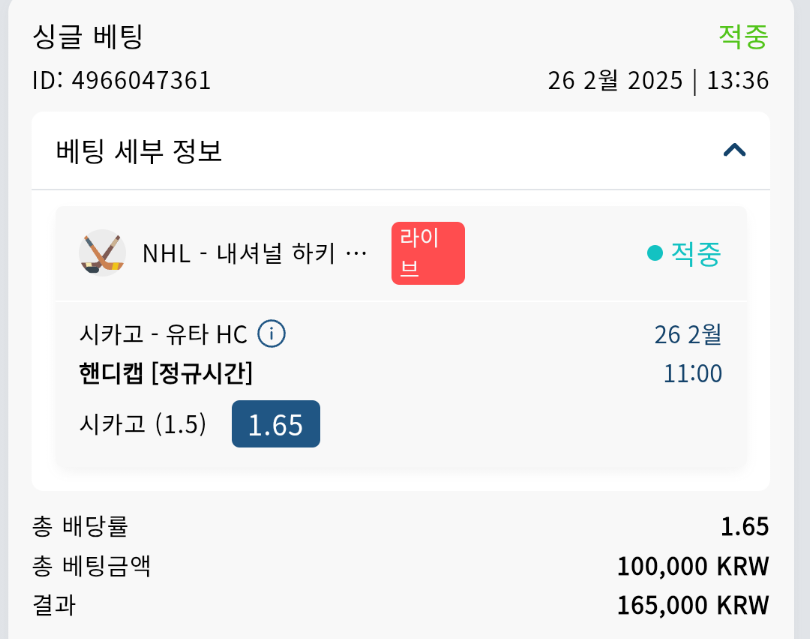Collapse the 베팅 세부 정보 section with the chevron
810x639 pixels.
tap(735, 150)
